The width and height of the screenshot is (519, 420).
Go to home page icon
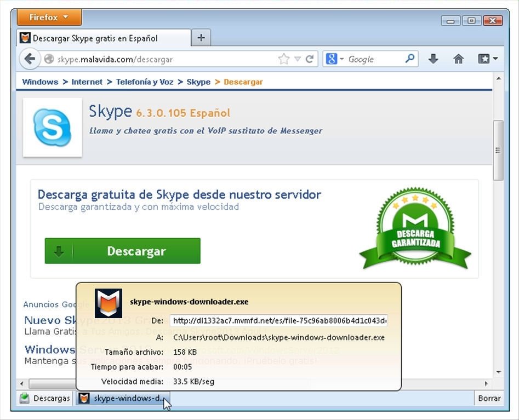point(458,59)
